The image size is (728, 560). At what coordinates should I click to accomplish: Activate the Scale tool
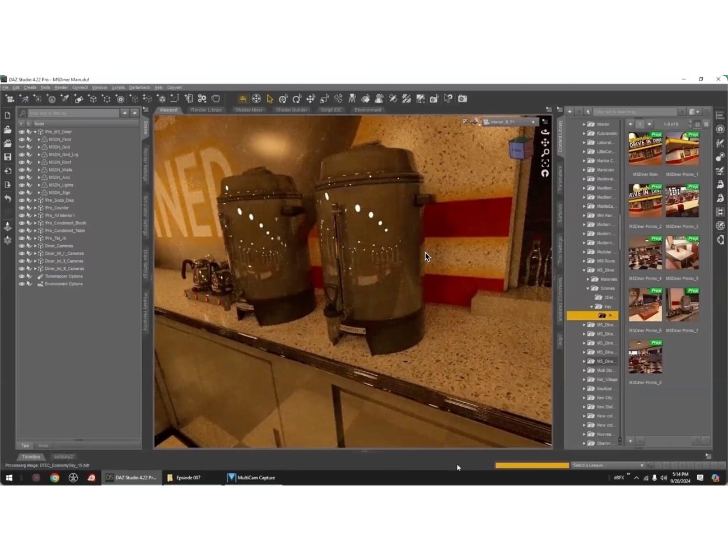(324, 99)
